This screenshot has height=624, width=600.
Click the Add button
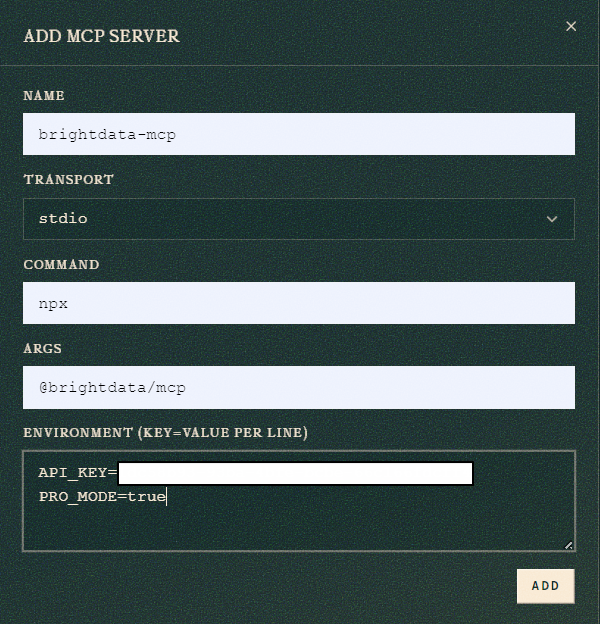[545, 586]
